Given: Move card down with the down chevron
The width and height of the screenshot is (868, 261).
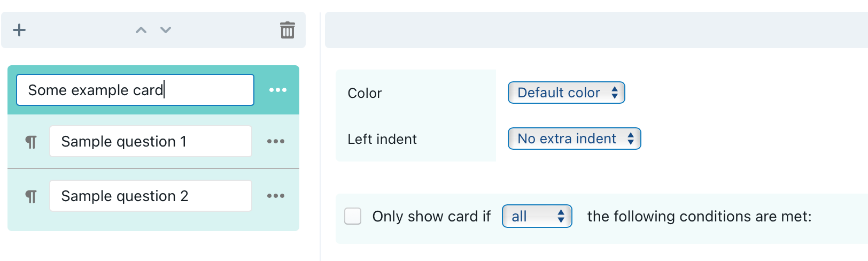Looking at the screenshot, I should pyautogui.click(x=166, y=30).
